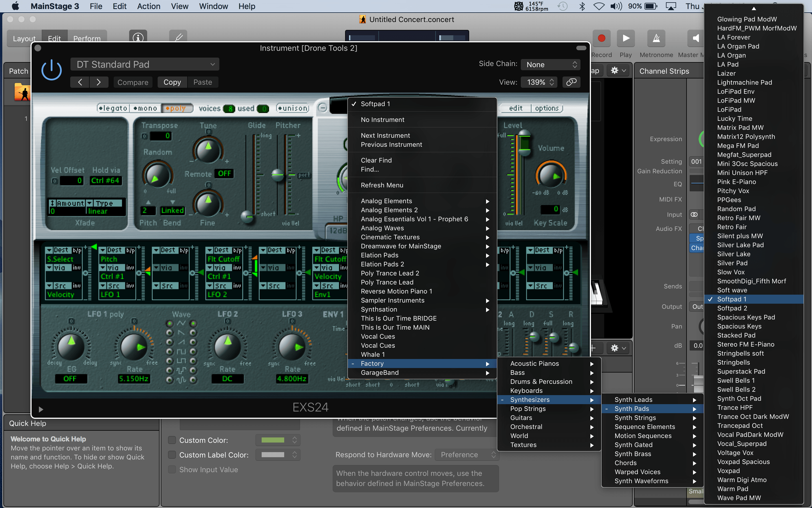The width and height of the screenshot is (812, 508).
Task: Click the gear action menu near Channel Strips
Action: pos(618,71)
